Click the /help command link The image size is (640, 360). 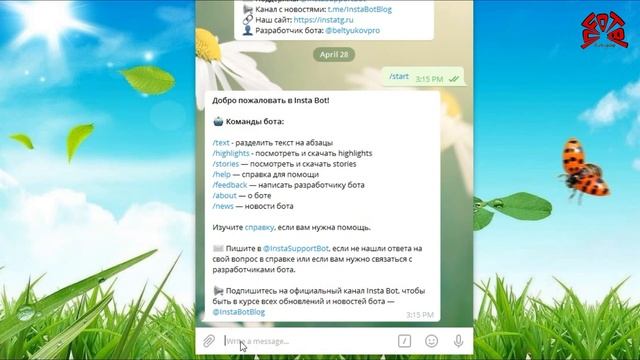tap(222, 174)
